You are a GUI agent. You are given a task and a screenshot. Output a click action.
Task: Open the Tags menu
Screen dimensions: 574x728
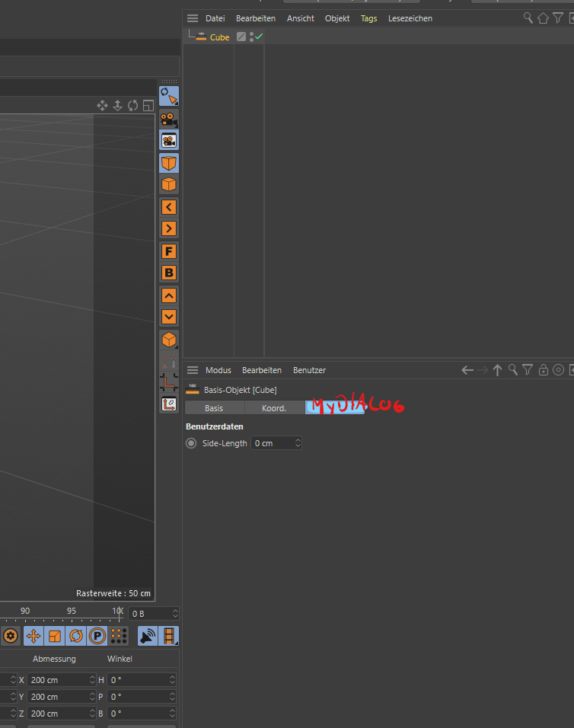[x=369, y=18]
